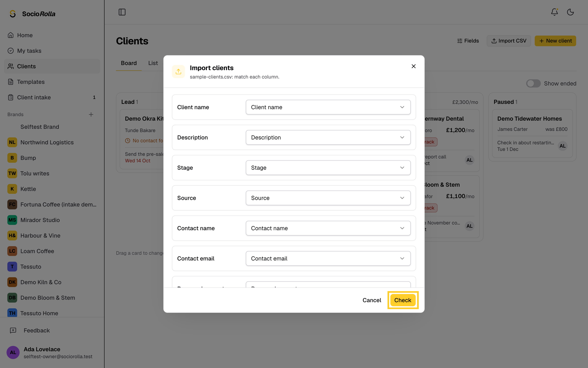Open the Contact name mapping dropdown

pyautogui.click(x=328, y=228)
